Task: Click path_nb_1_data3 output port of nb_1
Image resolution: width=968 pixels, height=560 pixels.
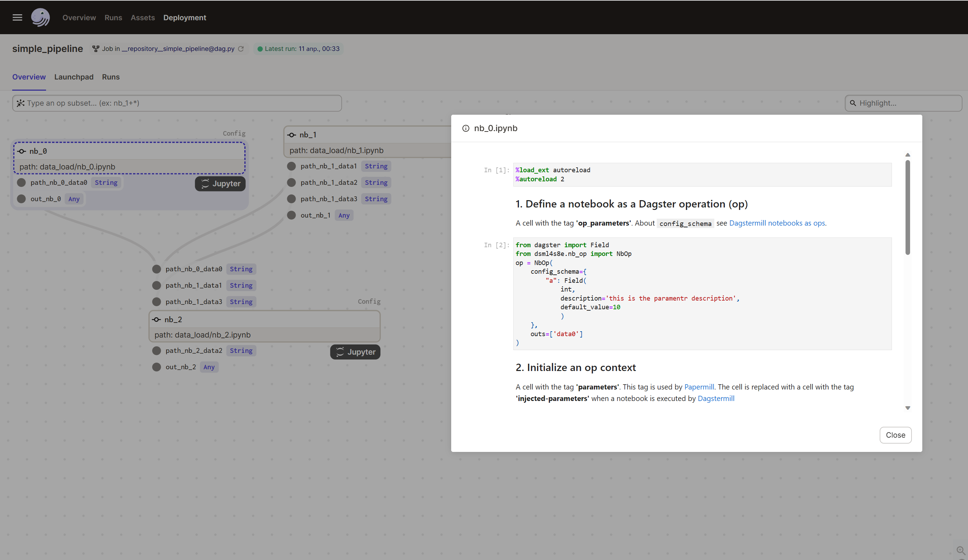Action: [x=292, y=199]
